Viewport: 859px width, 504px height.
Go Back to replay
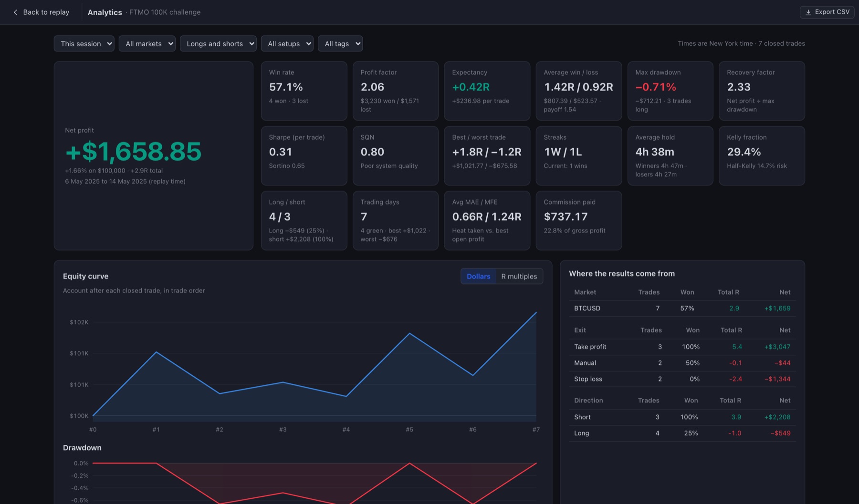tap(41, 12)
